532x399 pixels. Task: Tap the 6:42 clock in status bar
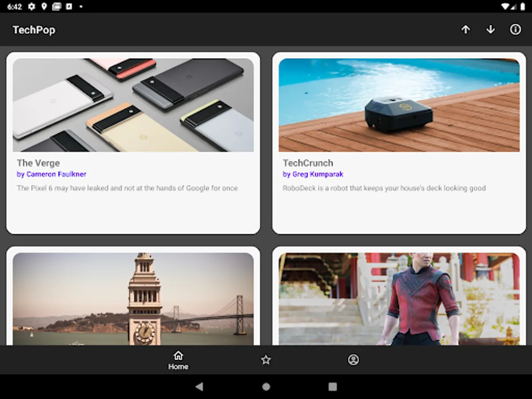[14, 7]
